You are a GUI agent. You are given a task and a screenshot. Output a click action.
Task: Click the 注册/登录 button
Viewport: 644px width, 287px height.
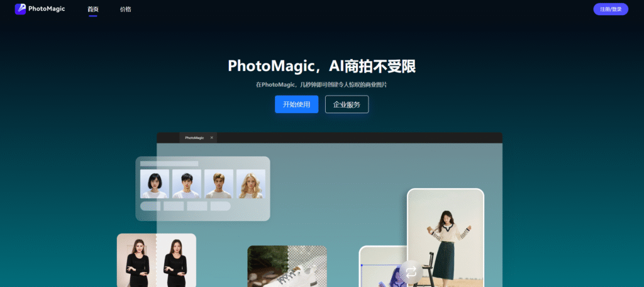(610, 9)
